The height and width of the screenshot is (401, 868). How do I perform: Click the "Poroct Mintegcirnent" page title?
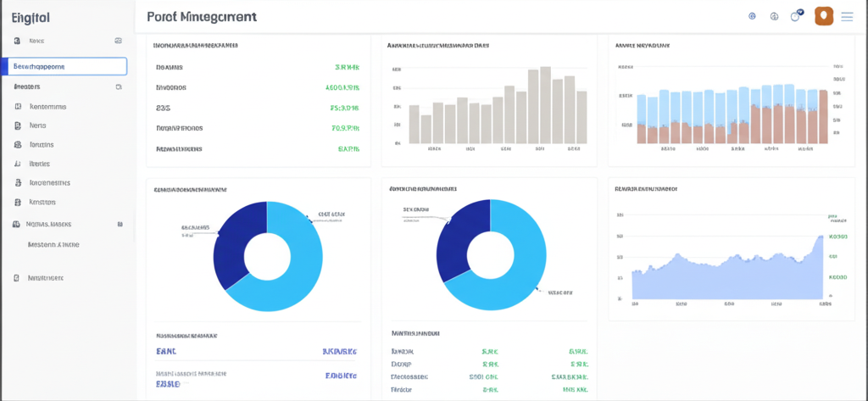click(x=202, y=17)
